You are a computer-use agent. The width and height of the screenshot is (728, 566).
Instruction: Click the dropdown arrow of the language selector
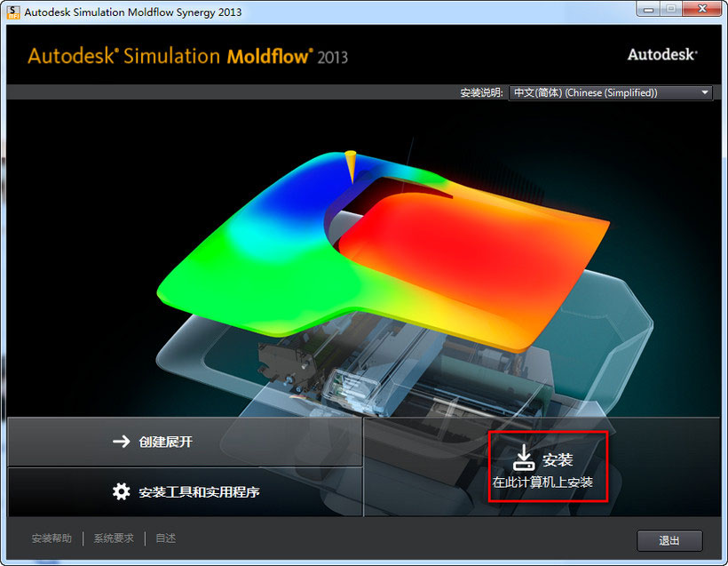tap(705, 92)
